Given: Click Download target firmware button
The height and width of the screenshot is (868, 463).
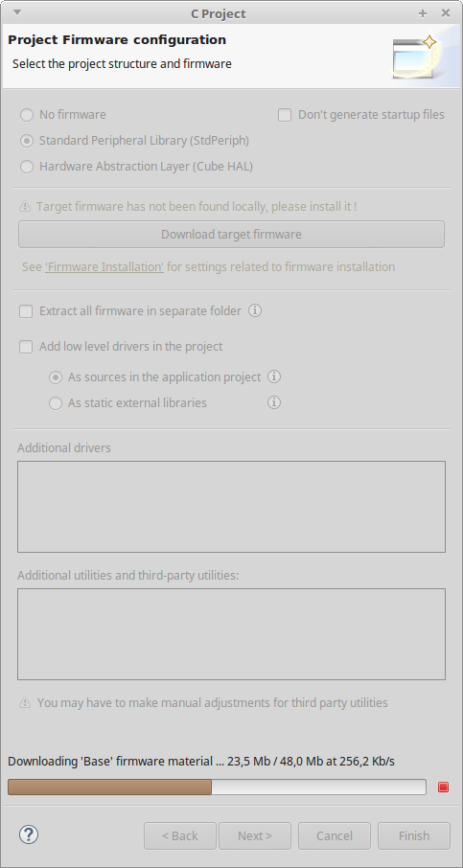Looking at the screenshot, I should 232,234.
